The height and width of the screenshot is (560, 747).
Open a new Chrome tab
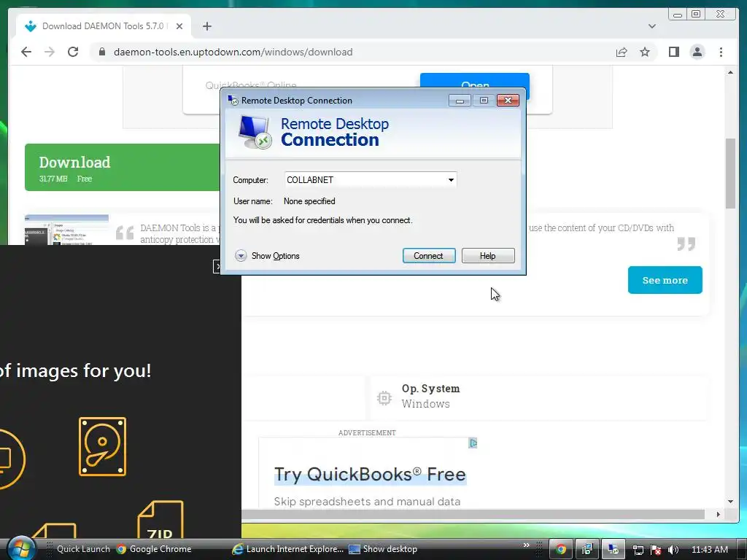(x=206, y=26)
